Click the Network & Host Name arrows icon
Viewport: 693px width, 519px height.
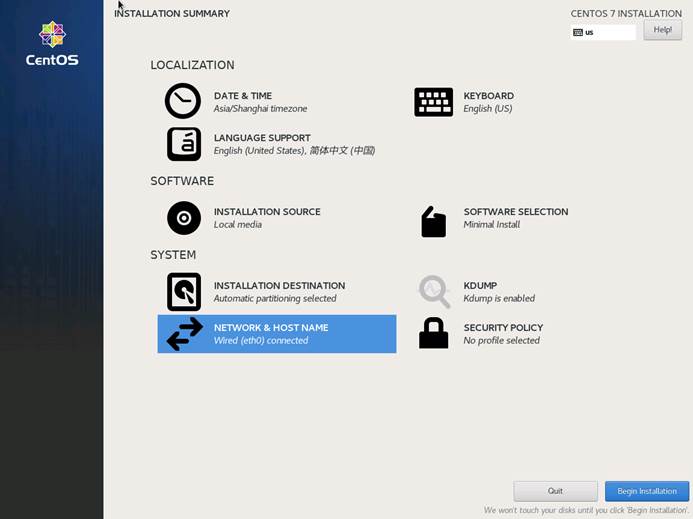185,334
